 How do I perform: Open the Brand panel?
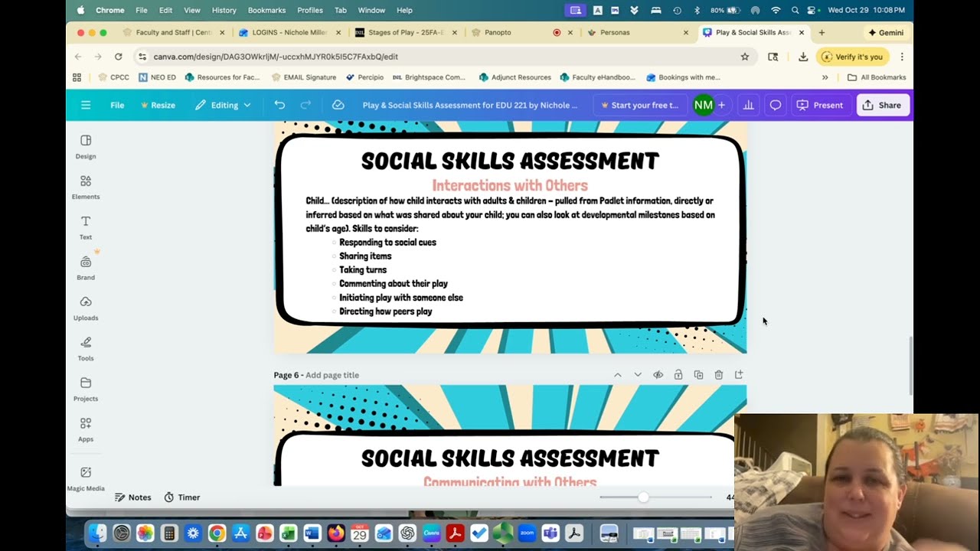[86, 268]
